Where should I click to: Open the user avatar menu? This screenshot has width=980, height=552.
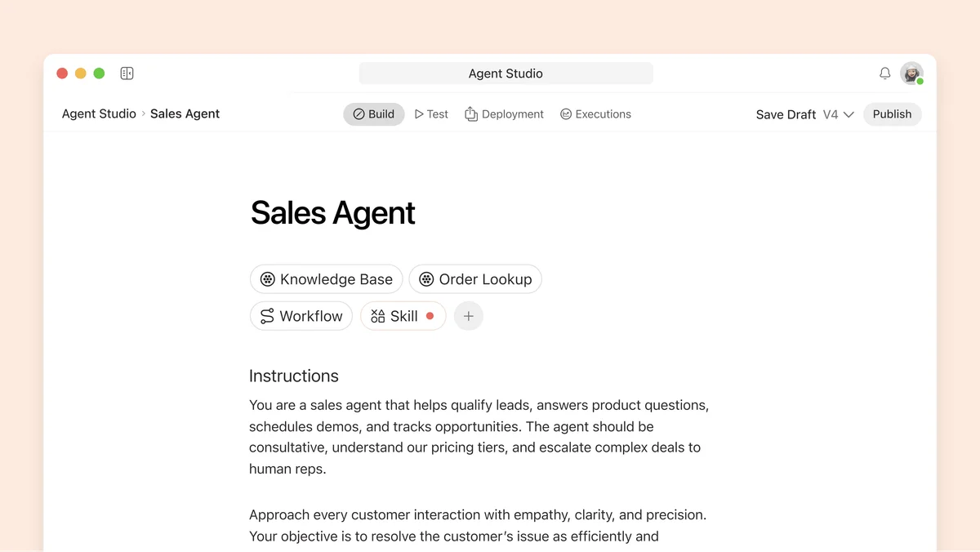click(x=911, y=73)
